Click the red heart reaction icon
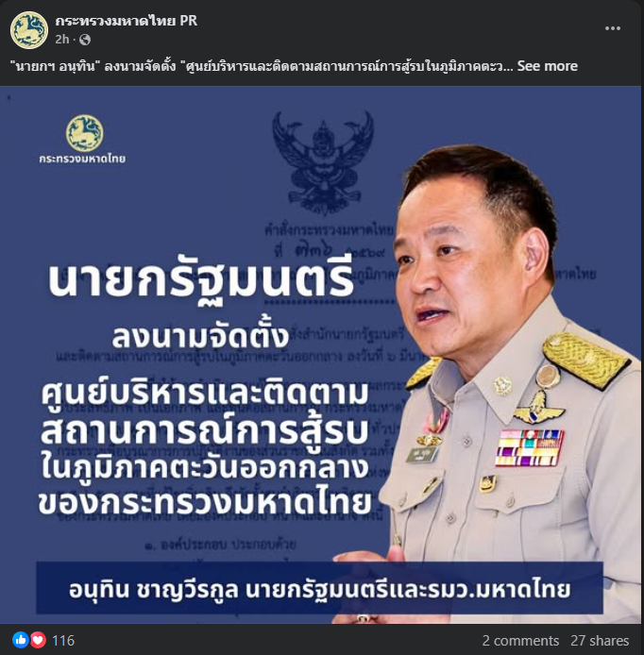This screenshot has height=655, width=644. 38,640
